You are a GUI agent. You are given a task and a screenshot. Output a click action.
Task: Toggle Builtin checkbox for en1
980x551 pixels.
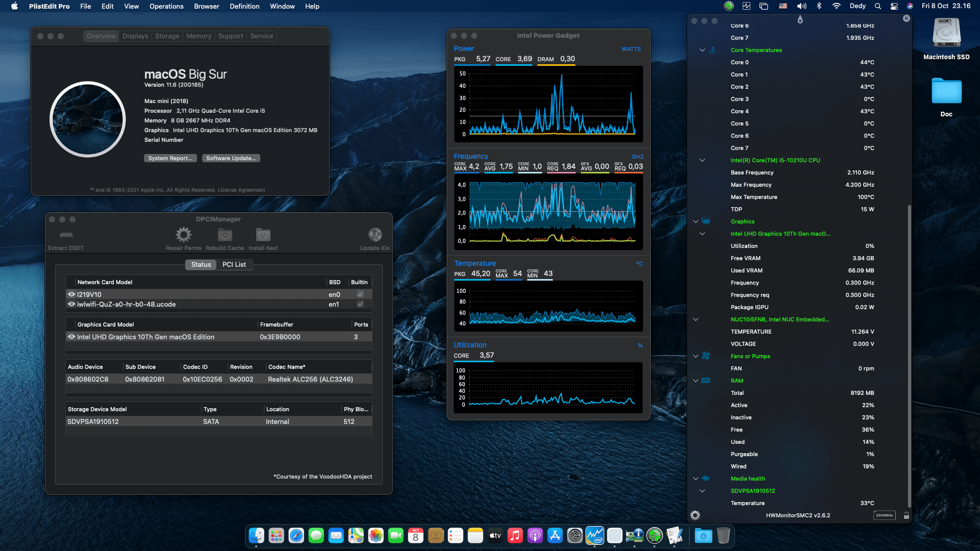click(x=360, y=304)
